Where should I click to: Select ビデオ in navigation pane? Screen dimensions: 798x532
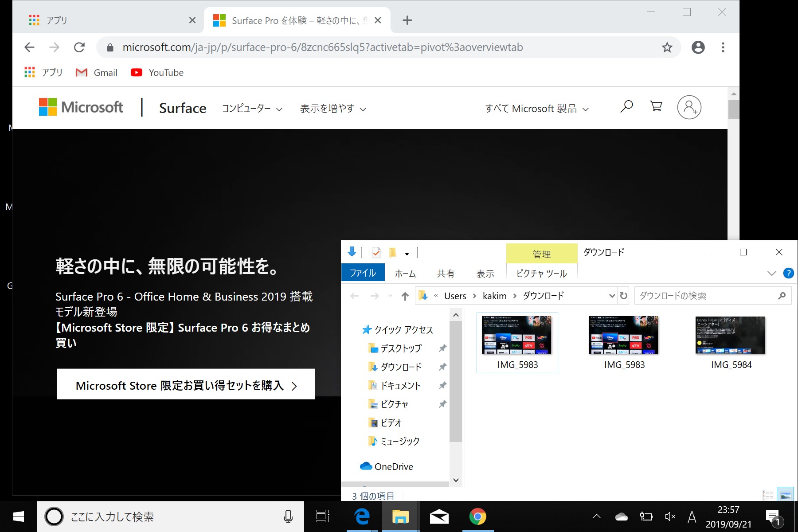[x=385, y=422]
